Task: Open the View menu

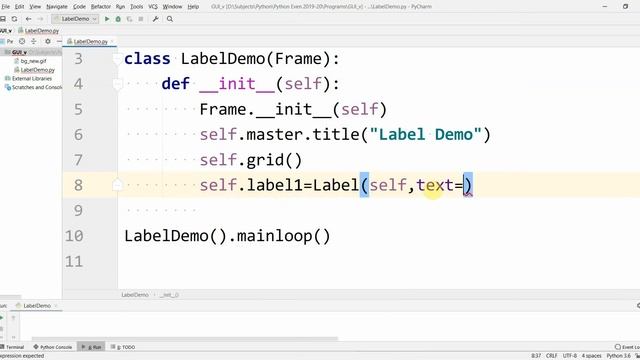Action: click(35, 7)
